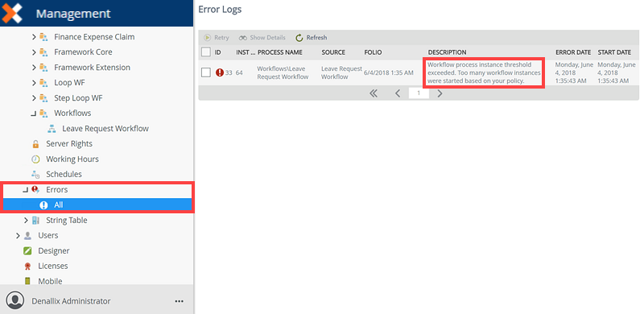This screenshot has width=644, height=314.
Task: Collapse the Workflows node
Action: click(x=34, y=114)
